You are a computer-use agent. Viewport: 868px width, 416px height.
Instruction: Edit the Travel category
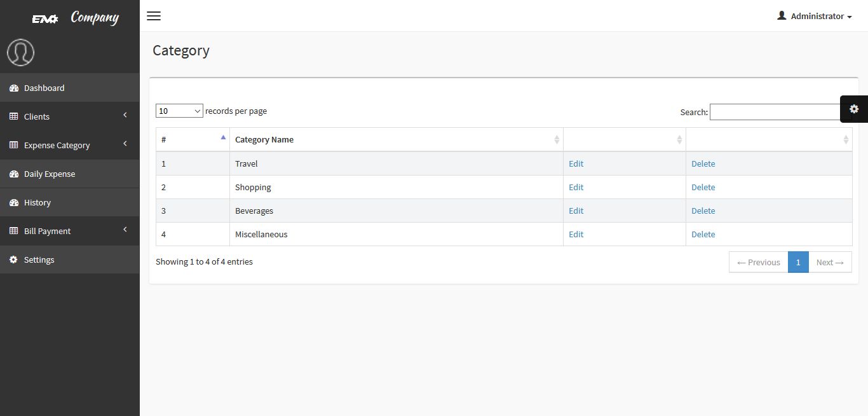click(x=576, y=163)
